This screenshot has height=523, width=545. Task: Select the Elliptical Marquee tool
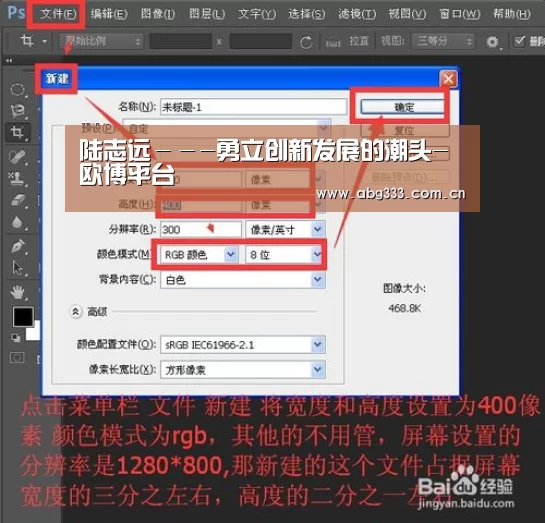tap(17, 89)
